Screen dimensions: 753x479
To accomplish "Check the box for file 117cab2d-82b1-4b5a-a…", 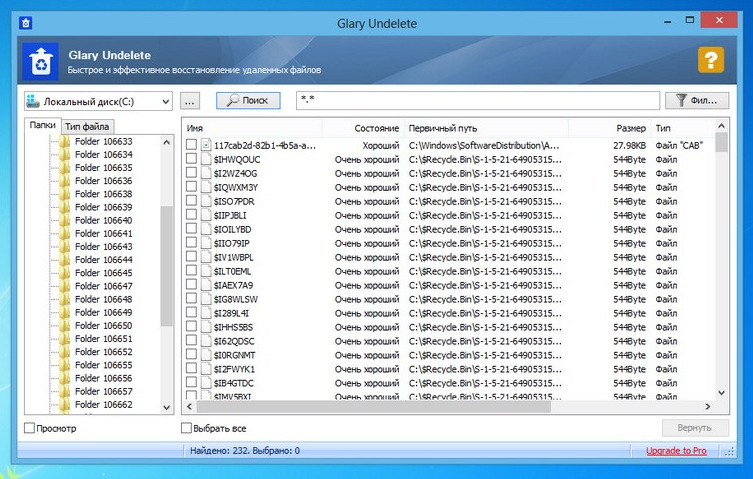I will coord(191,144).
